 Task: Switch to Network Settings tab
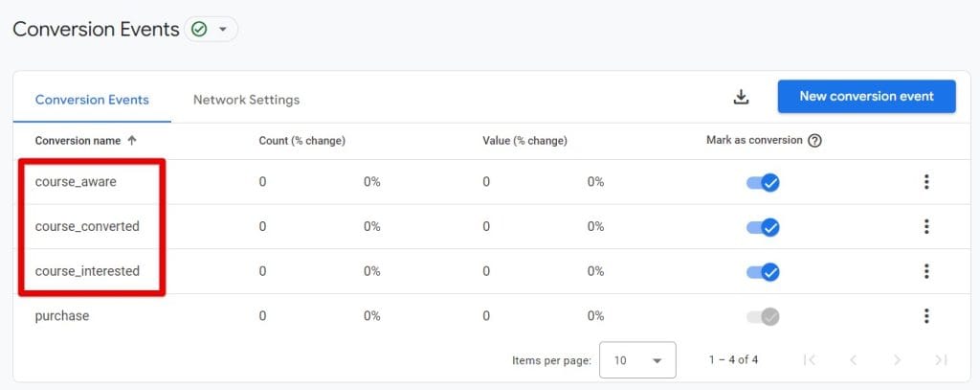(x=246, y=100)
